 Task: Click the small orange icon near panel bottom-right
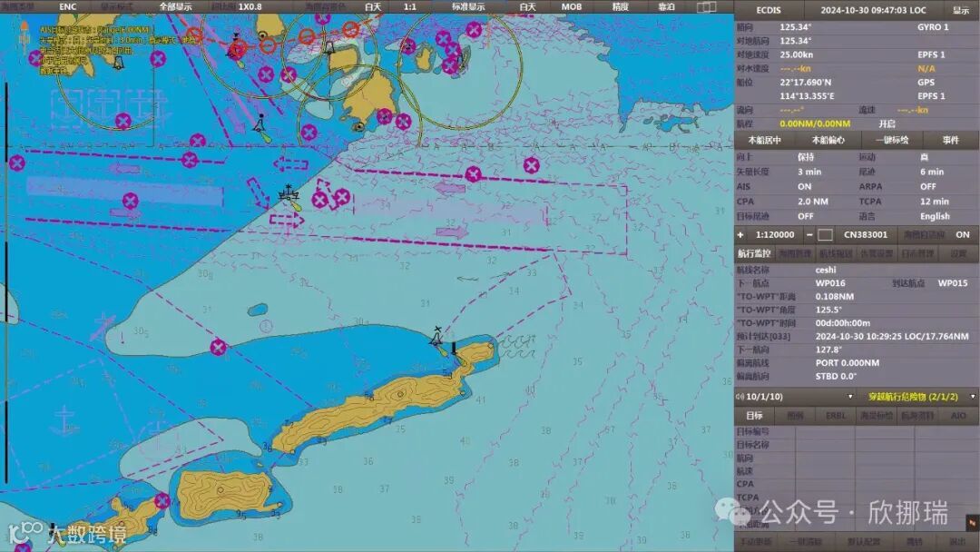(972, 521)
